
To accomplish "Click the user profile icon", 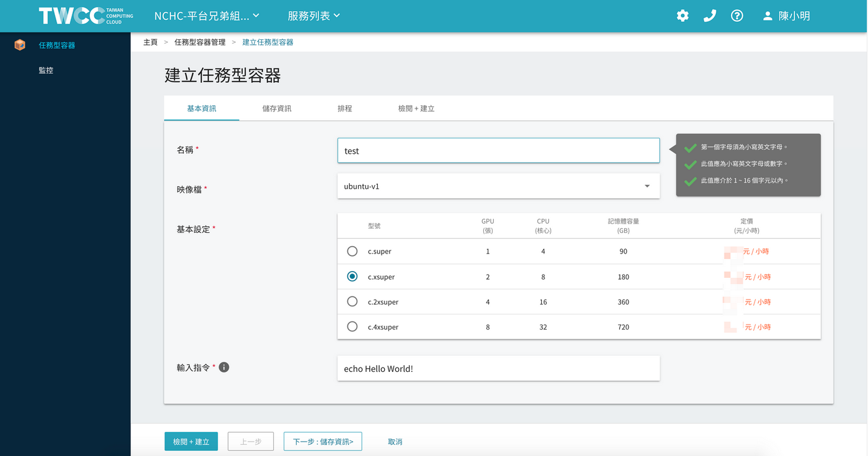I will tap(768, 16).
